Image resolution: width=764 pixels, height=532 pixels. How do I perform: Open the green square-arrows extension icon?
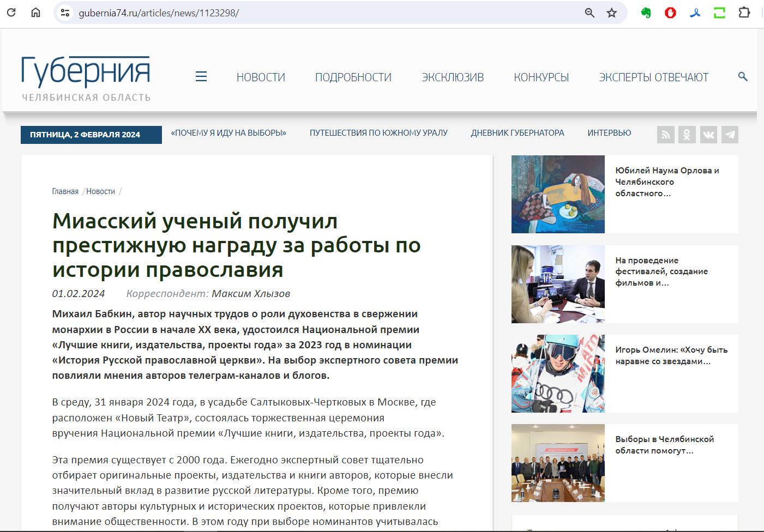tap(720, 13)
